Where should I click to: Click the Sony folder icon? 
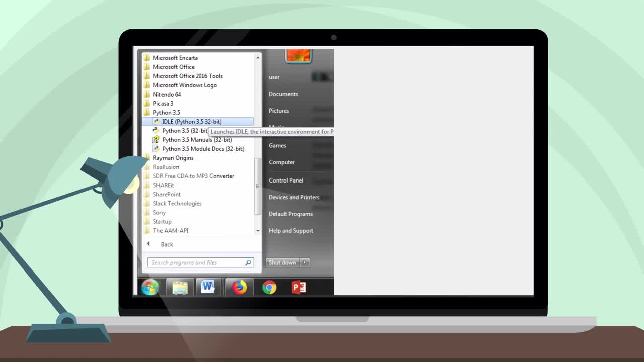147,212
